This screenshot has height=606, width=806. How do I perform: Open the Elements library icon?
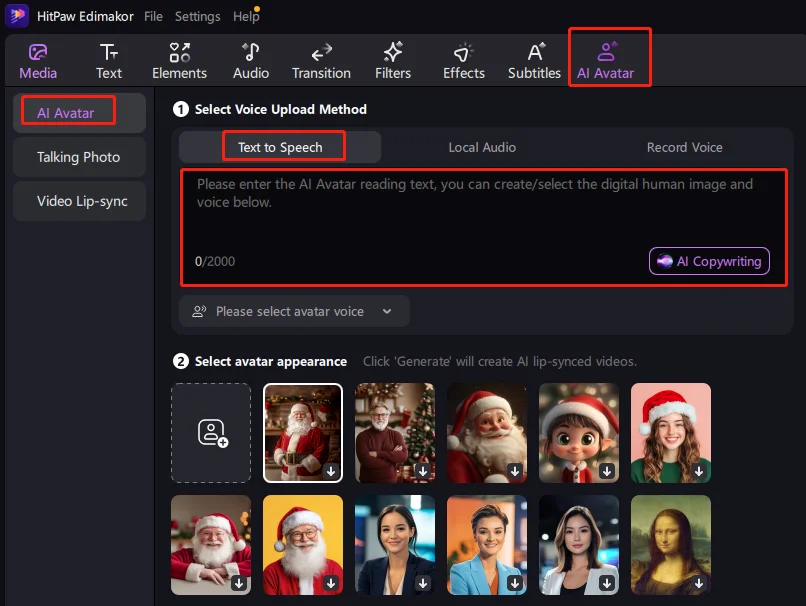179,53
